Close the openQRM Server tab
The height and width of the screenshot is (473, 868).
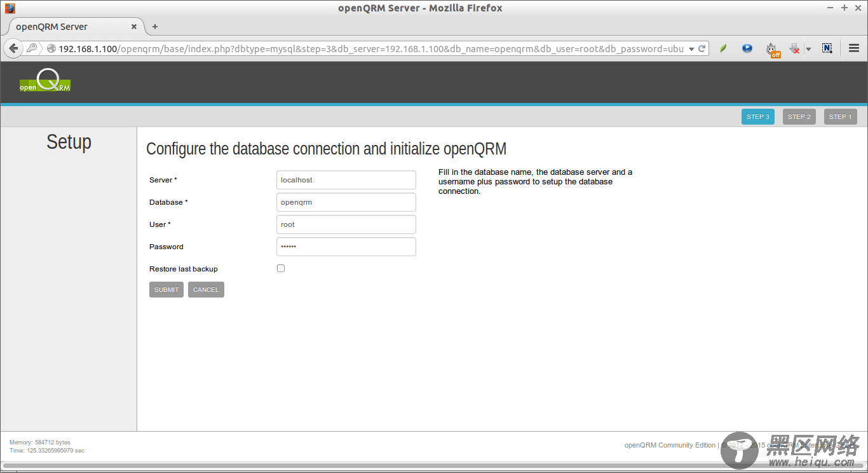point(134,27)
